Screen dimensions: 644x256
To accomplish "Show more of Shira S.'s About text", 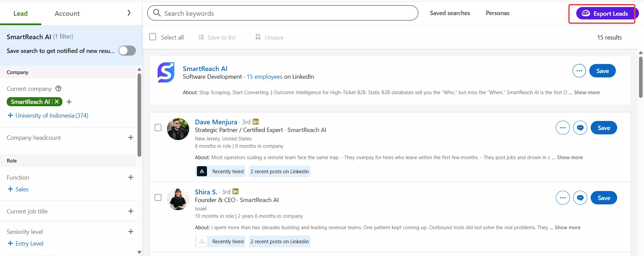I will pyautogui.click(x=568, y=228).
